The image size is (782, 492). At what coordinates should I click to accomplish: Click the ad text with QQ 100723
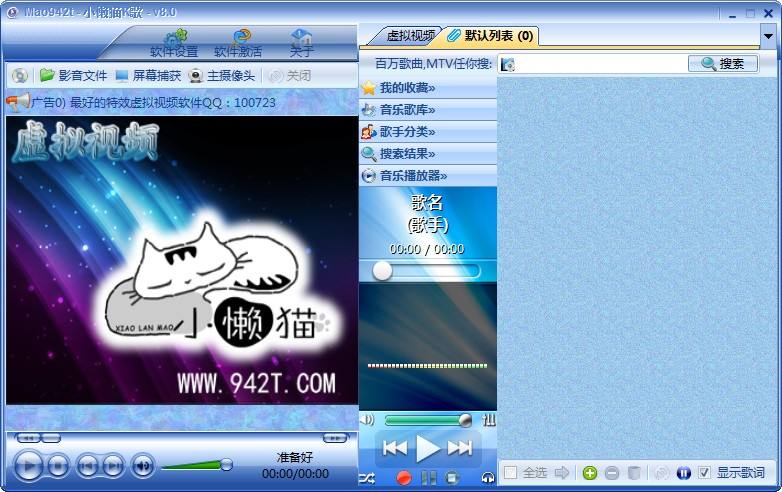pyautogui.click(x=153, y=103)
